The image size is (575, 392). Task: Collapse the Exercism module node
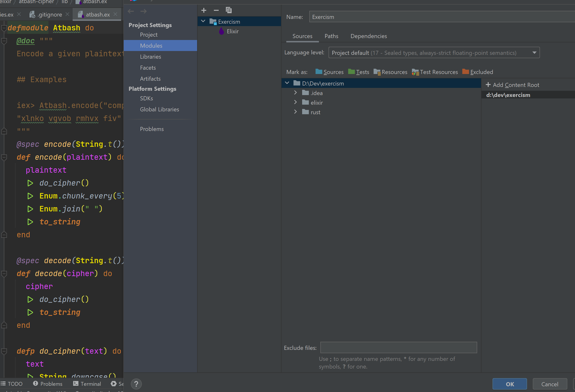coord(203,21)
